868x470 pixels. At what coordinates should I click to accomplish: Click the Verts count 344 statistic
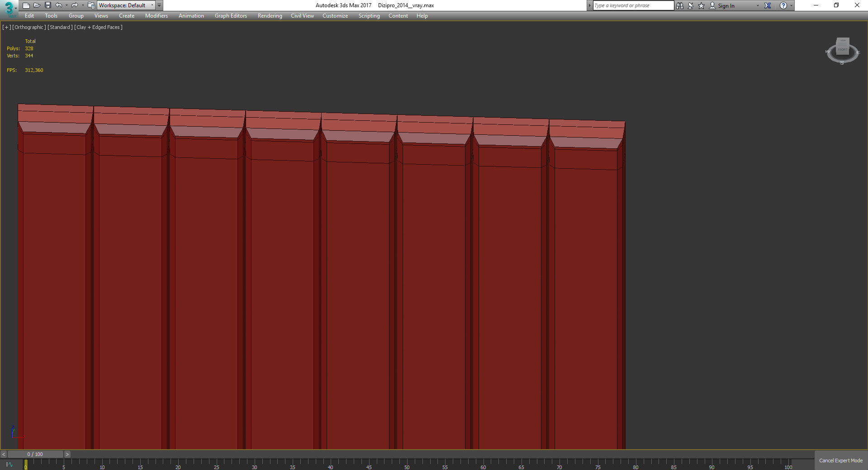click(29, 56)
